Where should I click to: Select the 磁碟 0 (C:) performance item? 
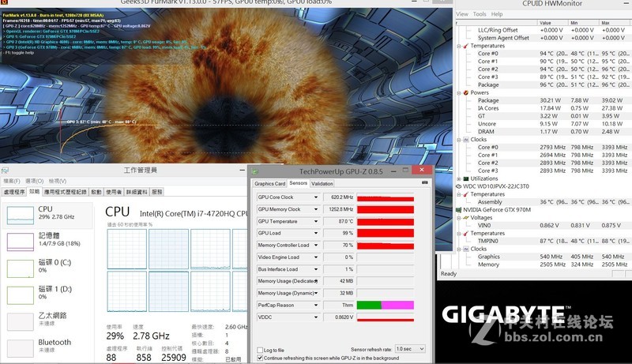pyautogui.click(x=47, y=268)
